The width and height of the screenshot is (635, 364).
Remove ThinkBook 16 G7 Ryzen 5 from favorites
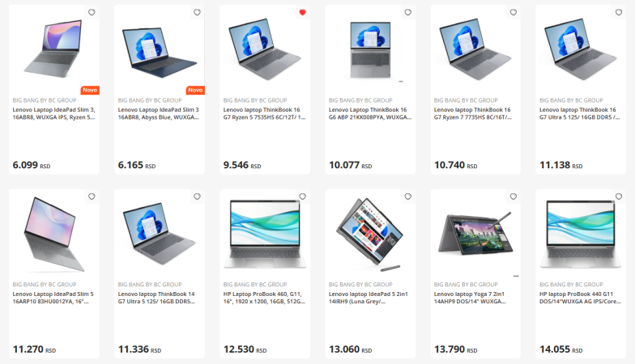tap(303, 12)
